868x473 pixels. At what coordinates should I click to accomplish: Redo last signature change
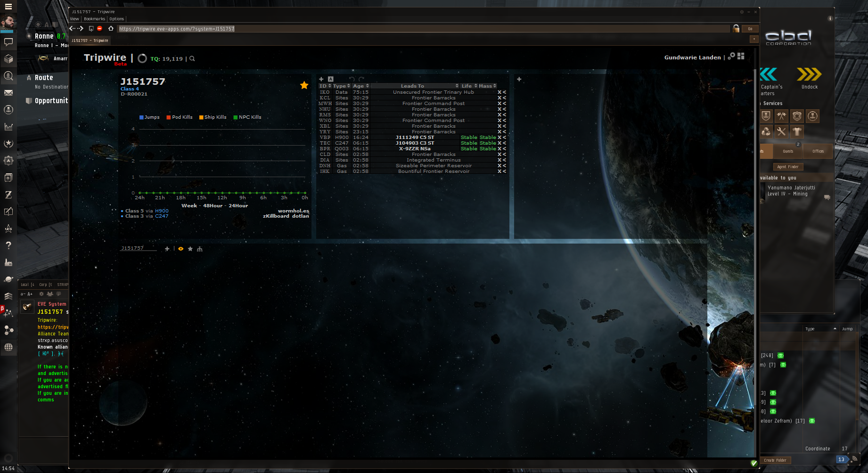(361, 79)
